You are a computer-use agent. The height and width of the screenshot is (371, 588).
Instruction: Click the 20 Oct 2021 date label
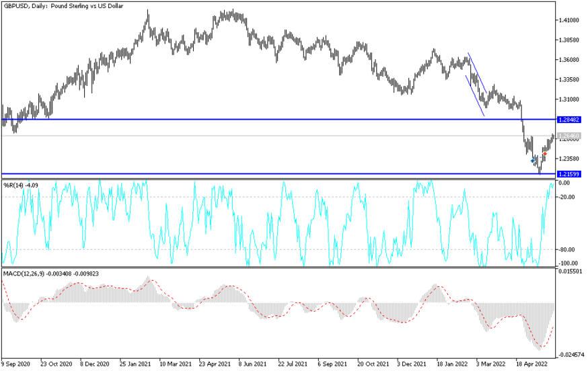[x=372, y=364]
